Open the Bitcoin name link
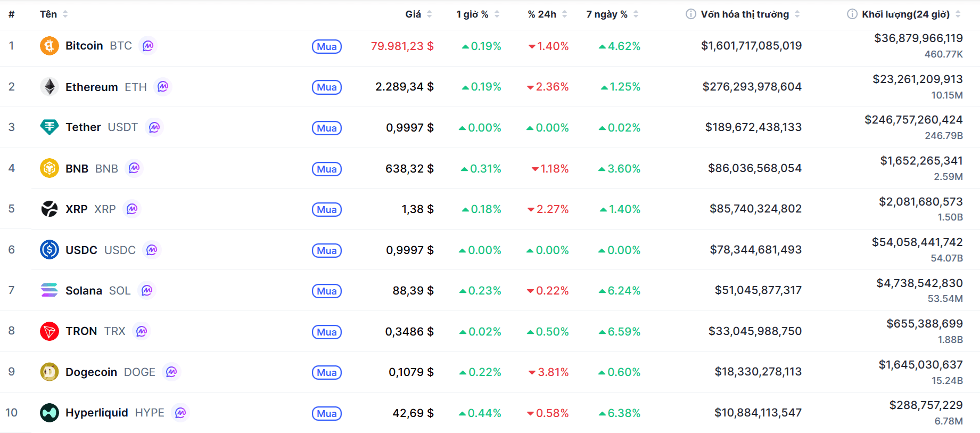The width and height of the screenshot is (980, 433). (84, 46)
